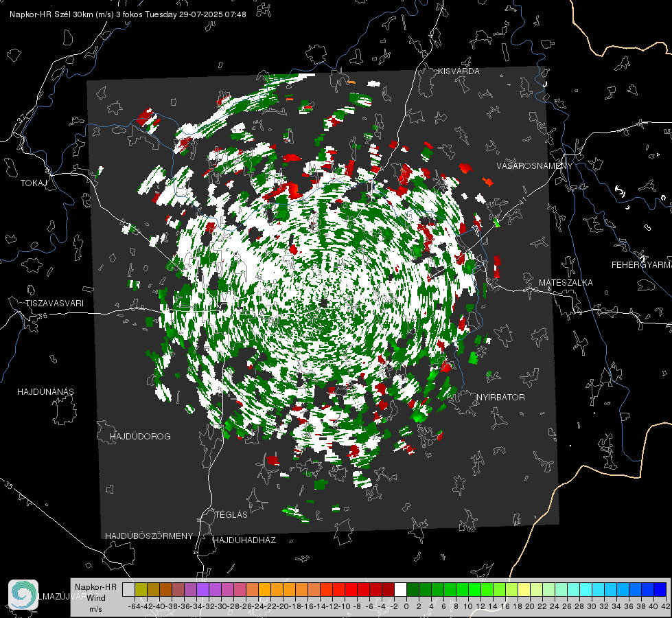Click the m/s unit label in legend
This screenshot has height=618, width=672.
(x=95, y=609)
